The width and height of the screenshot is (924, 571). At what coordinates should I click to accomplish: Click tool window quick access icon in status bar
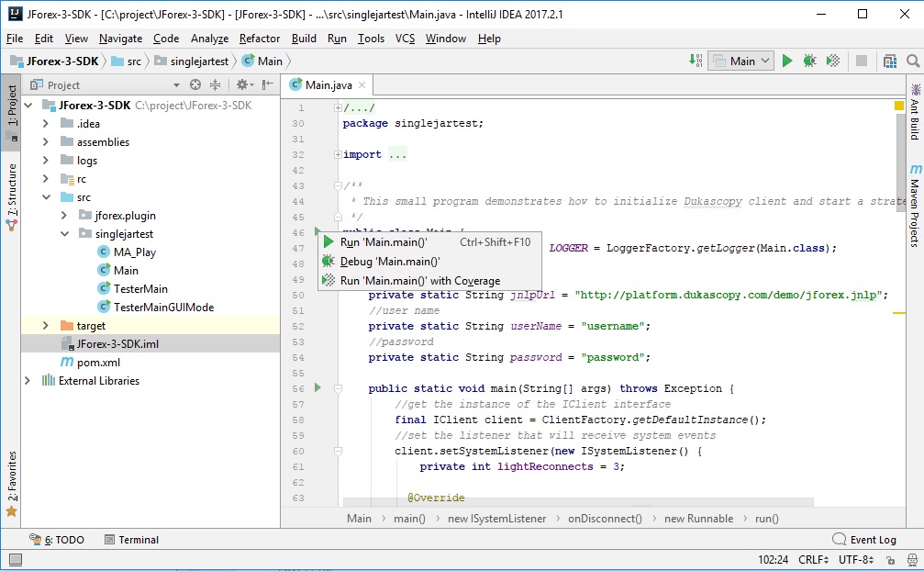[16, 560]
